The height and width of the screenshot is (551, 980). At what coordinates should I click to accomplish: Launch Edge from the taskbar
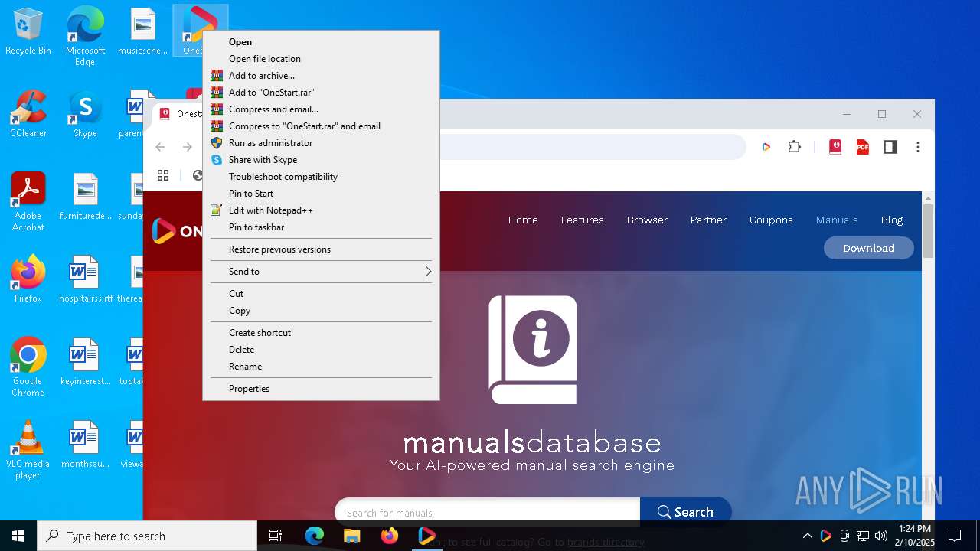point(315,536)
